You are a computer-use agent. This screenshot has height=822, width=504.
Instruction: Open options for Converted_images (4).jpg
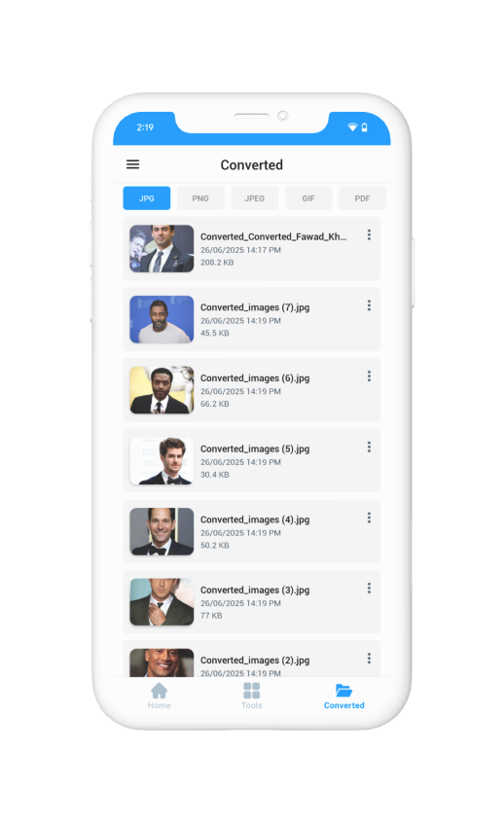[369, 518]
